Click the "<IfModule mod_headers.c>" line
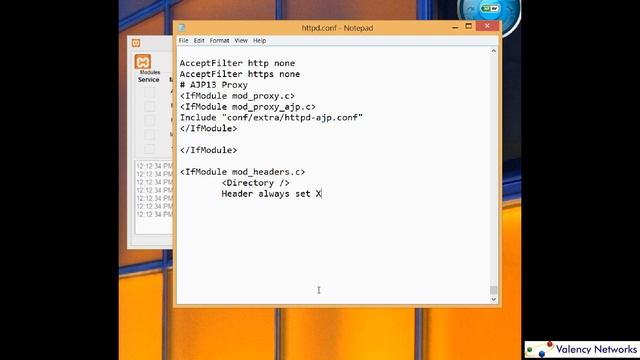This screenshot has width=640, height=360. [242, 172]
